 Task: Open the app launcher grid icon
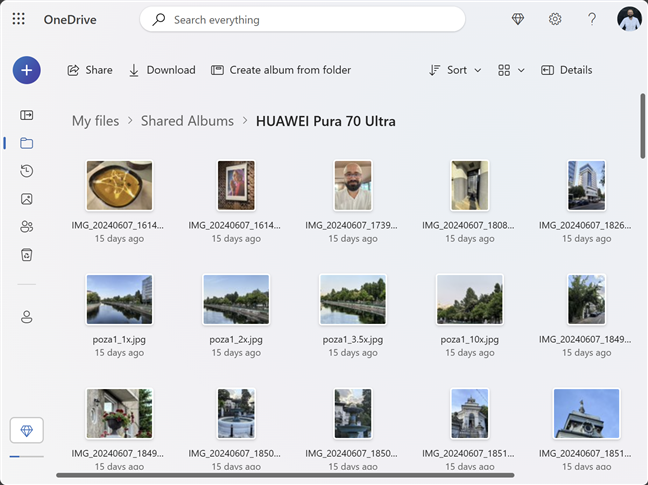19,19
